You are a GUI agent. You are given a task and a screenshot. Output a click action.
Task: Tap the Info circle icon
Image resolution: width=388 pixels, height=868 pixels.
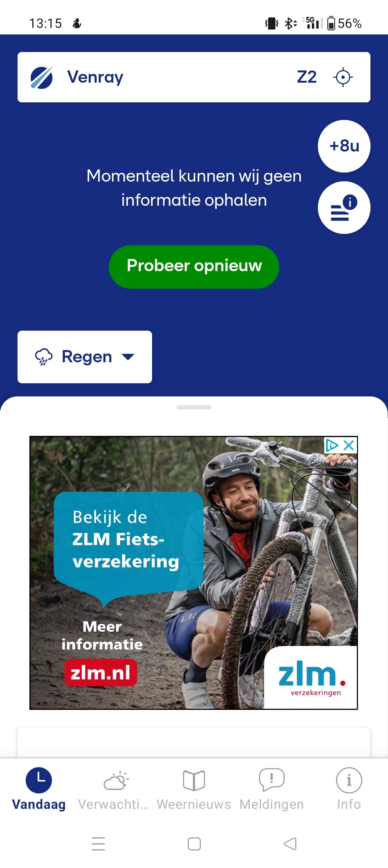pos(349,780)
